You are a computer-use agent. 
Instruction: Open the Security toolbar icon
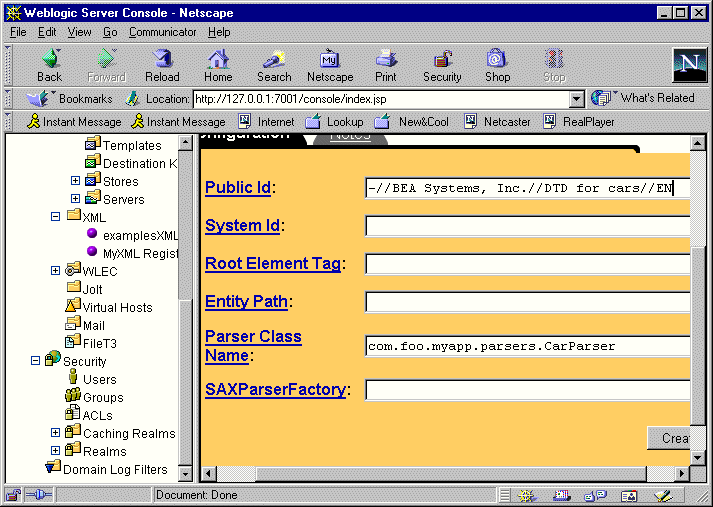click(442, 65)
